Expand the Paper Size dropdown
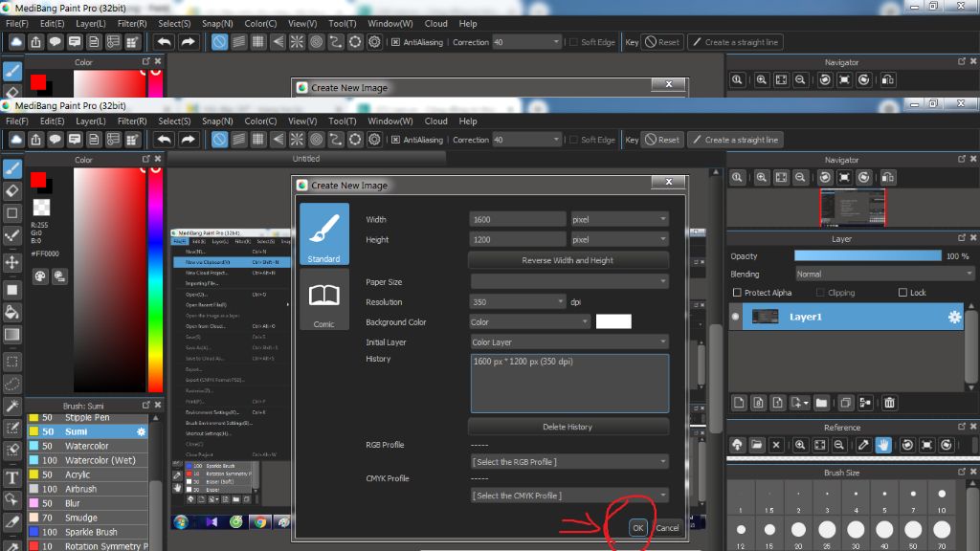This screenshot has width=980, height=551. (x=569, y=282)
